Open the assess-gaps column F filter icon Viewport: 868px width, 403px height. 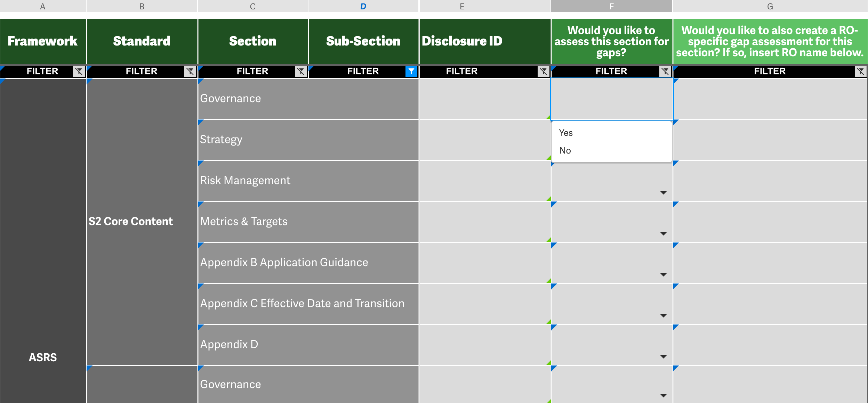click(665, 71)
